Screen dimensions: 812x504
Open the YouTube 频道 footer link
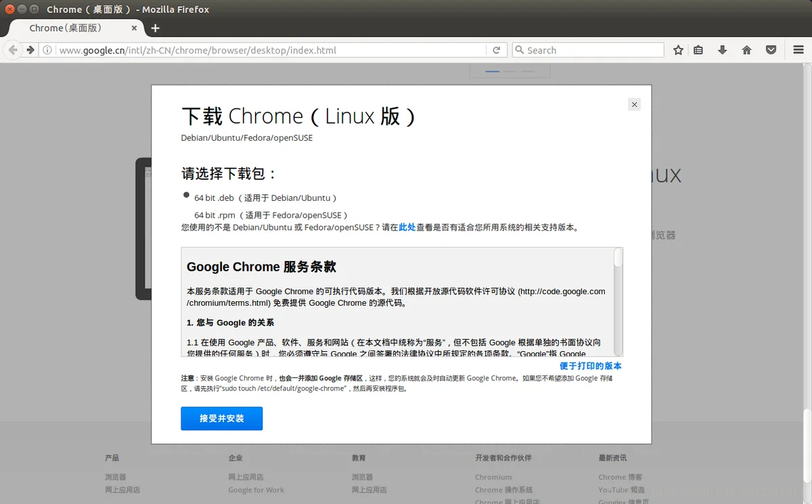[622, 490]
